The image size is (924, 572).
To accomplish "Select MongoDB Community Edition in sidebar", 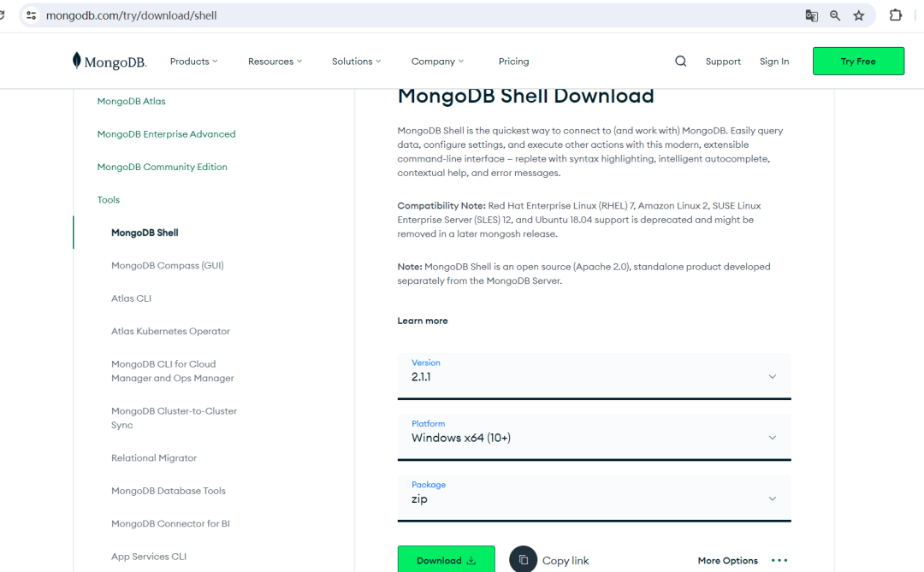I will click(162, 167).
